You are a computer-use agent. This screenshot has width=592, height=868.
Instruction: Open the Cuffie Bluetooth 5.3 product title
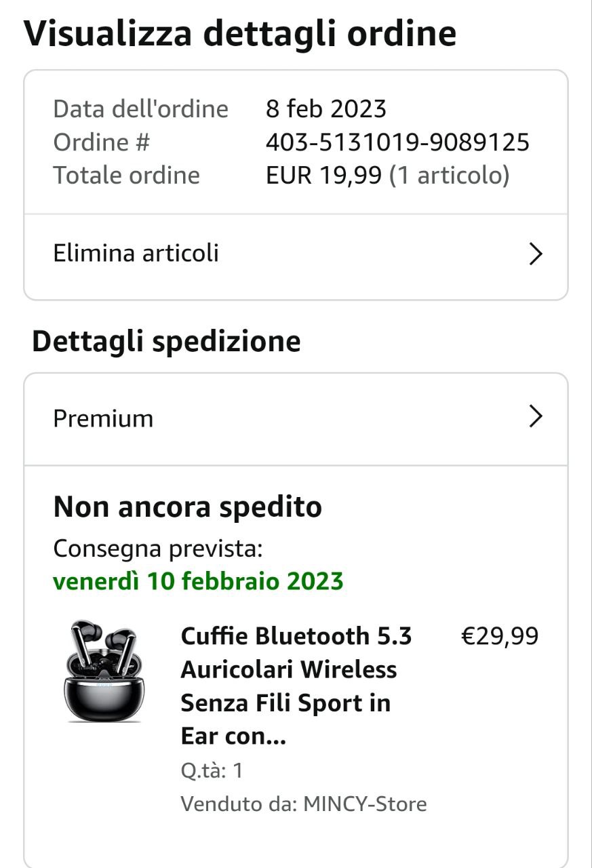296,686
